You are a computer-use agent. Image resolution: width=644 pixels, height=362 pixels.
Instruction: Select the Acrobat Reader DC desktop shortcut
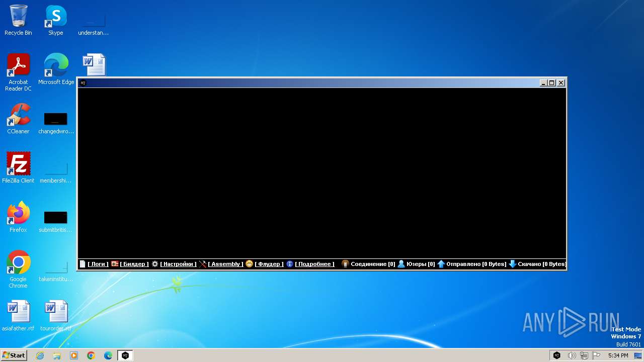(18, 73)
